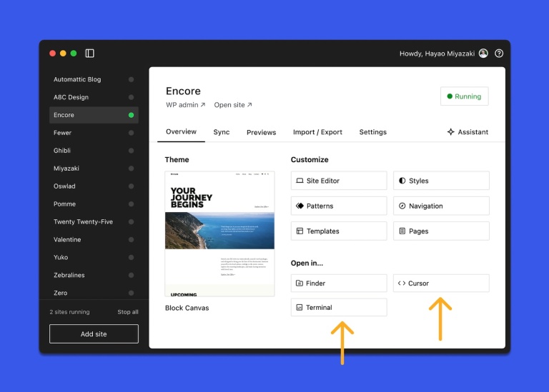Image resolution: width=549 pixels, height=392 pixels.
Task: Switch to the Settings tab
Action: click(372, 132)
